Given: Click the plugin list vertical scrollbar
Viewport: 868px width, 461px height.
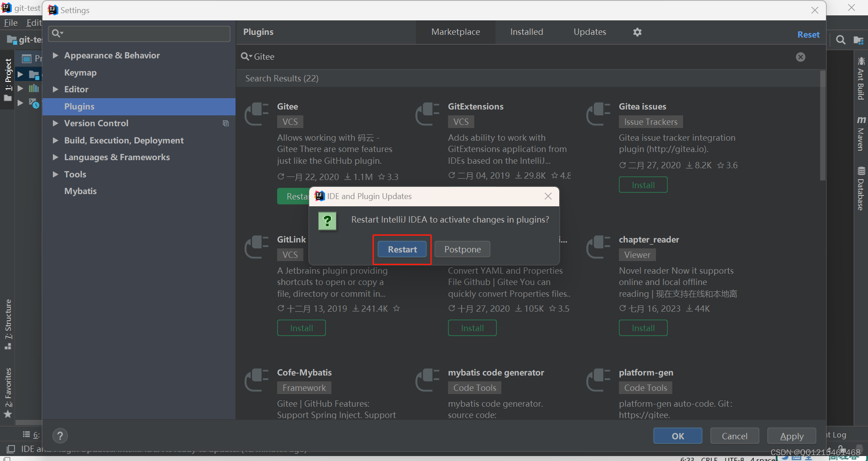Looking at the screenshot, I should pyautogui.click(x=823, y=126).
